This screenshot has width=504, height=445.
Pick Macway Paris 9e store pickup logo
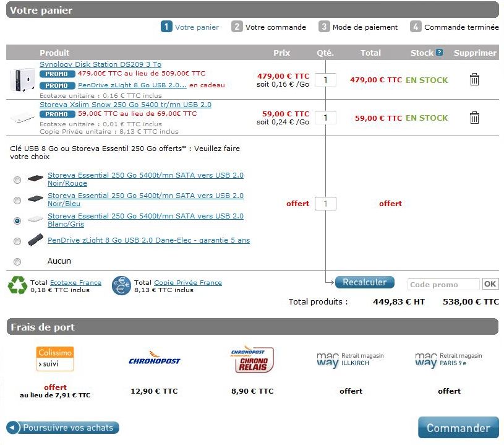449,360
